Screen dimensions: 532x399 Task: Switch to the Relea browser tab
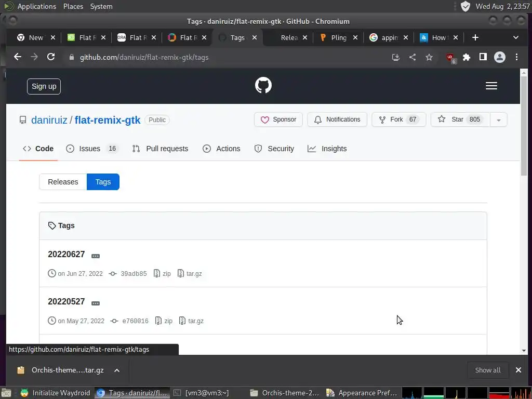(x=289, y=37)
